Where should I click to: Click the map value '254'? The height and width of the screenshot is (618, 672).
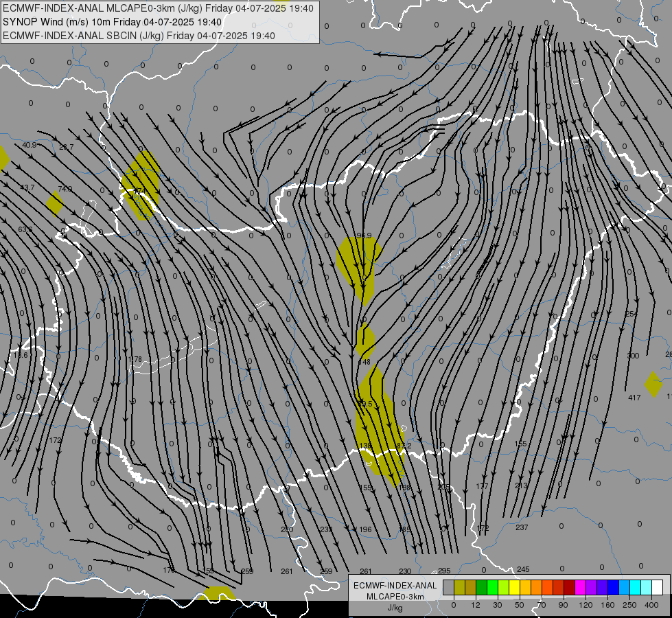click(x=632, y=314)
